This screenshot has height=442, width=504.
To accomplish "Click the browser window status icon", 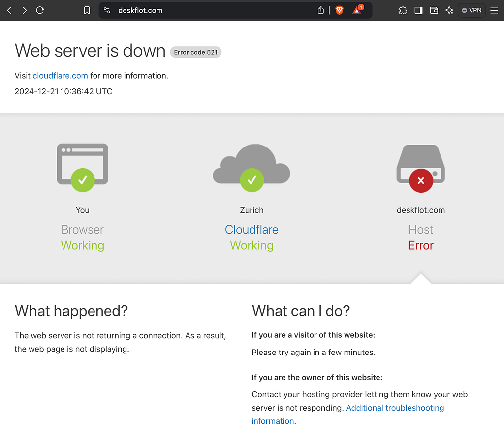I will click(83, 168).
